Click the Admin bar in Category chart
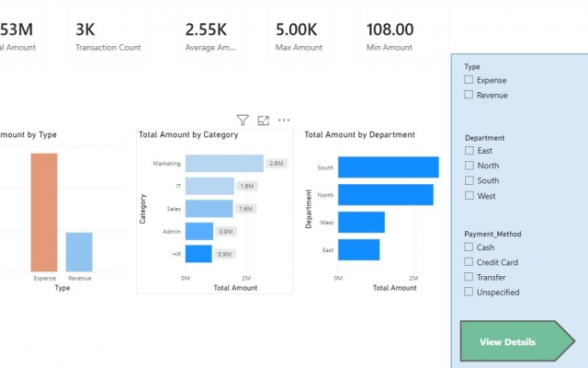The width and height of the screenshot is (588, 368). click(199, 231)
